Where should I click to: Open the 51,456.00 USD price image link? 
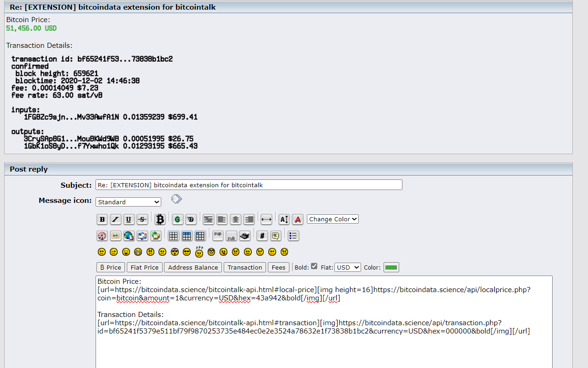[31, 29]
